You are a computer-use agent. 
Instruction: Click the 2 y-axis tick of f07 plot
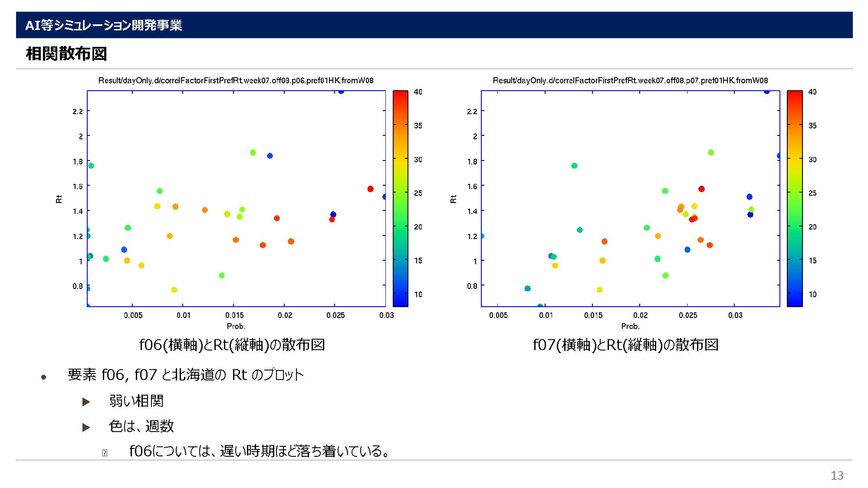[475, 136]
